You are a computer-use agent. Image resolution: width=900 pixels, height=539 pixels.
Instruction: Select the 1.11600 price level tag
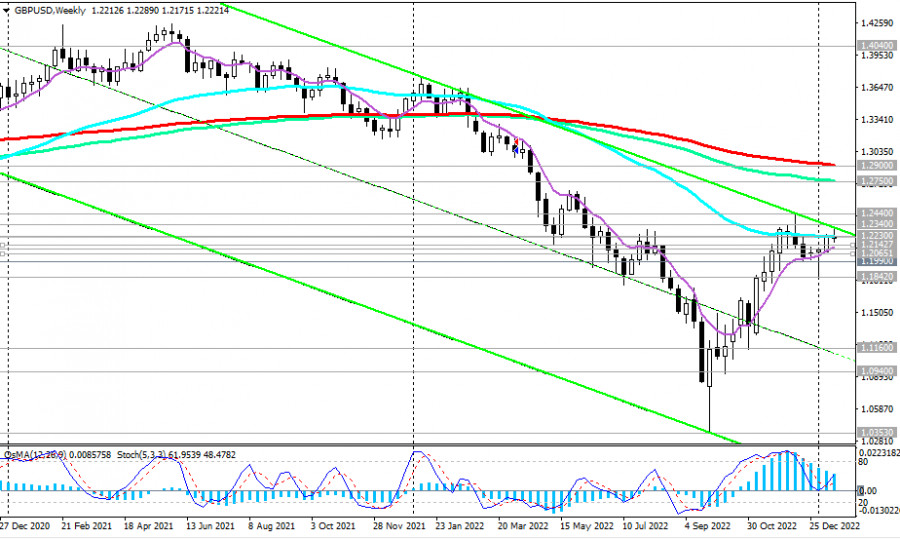(x=876, y=347)
